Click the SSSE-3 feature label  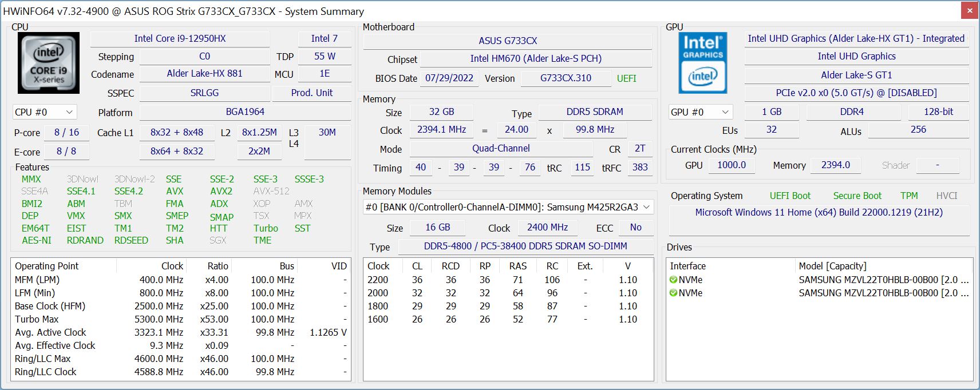tap(309, 179)
